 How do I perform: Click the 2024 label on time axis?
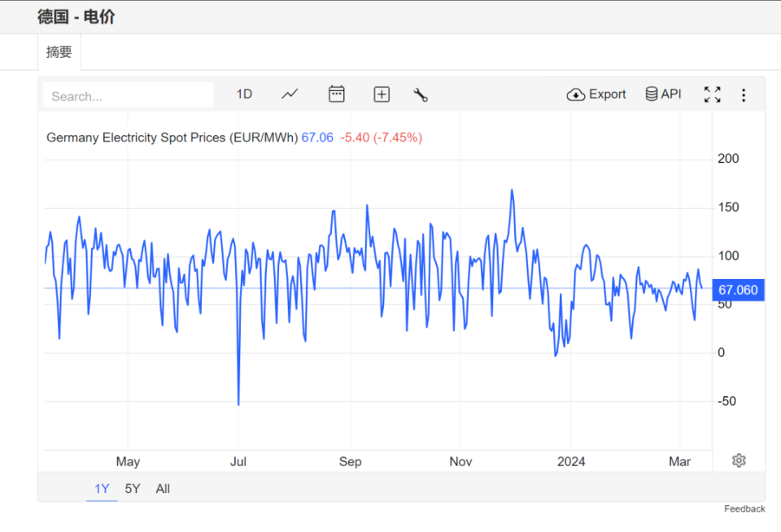click(x=571, y=462)
